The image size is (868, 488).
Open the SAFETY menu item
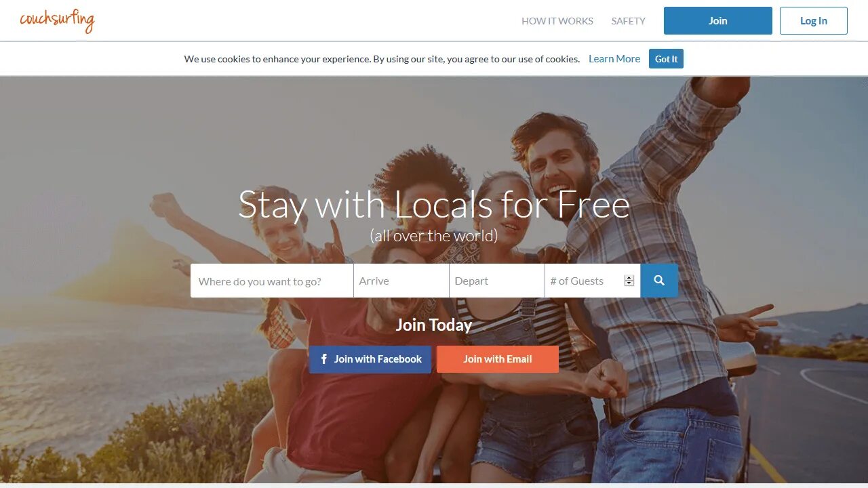point(629,21)
